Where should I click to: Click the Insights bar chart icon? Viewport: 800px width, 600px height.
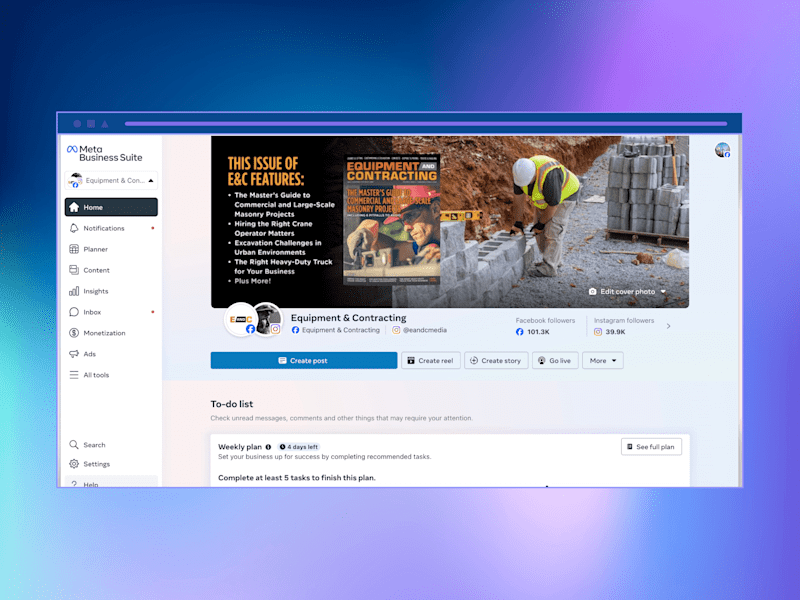[x=74, y=291]
